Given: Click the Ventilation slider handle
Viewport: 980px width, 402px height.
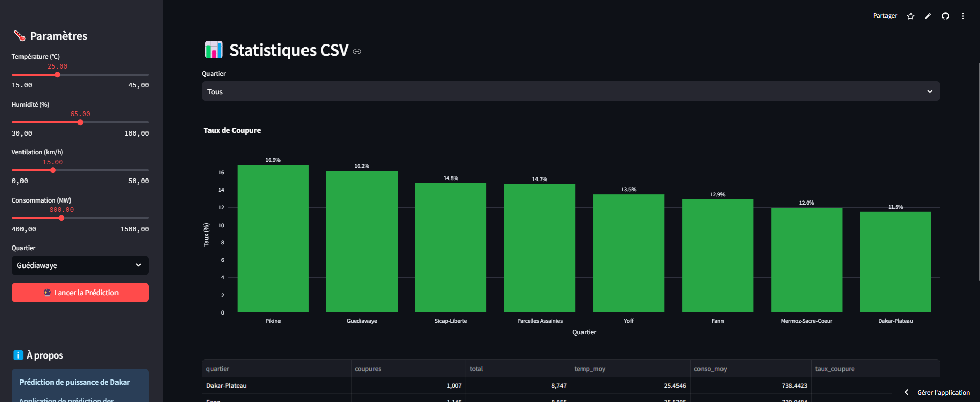Looking at the screenshot, I should [x=53, y=170].
